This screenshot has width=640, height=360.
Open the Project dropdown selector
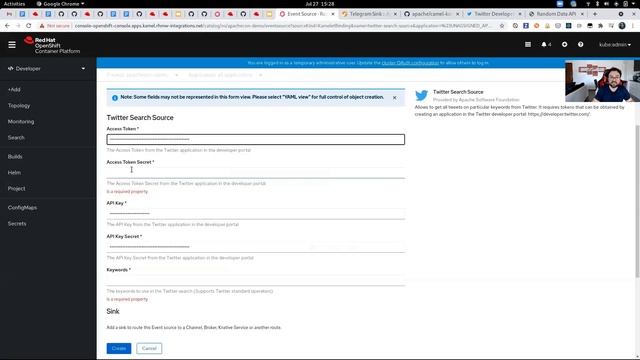142,75
